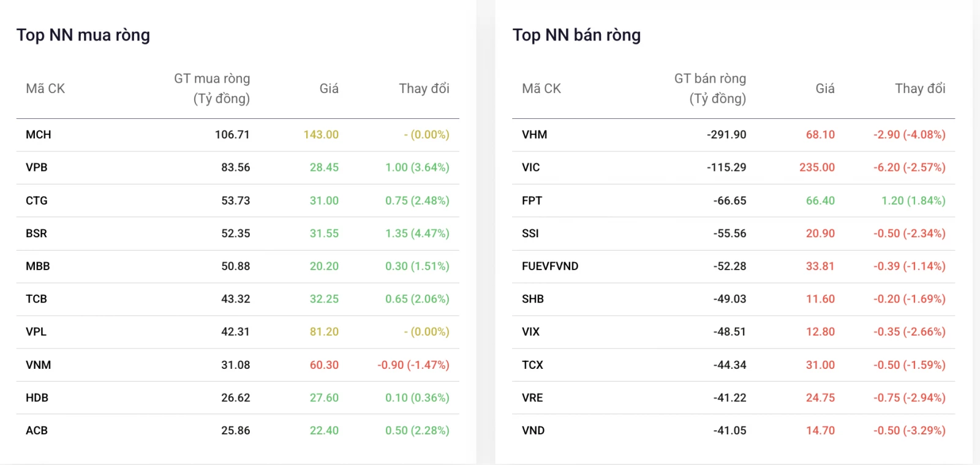Click TCX change "-0.50 (-1.59%)"
The width and height of the screenshot is (980, 465).
pyautogui.click(x=910, y=365)
